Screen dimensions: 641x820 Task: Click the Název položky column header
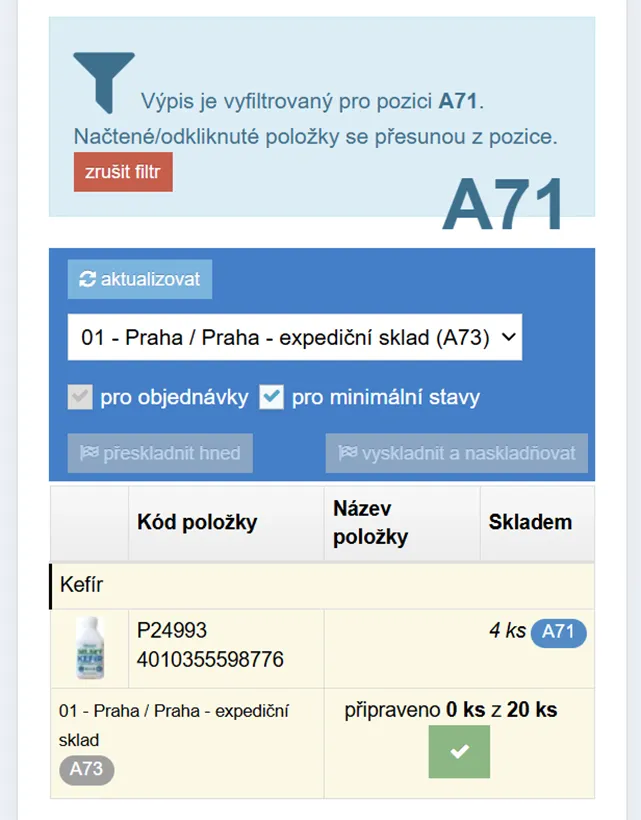click(x=371, y=522)
